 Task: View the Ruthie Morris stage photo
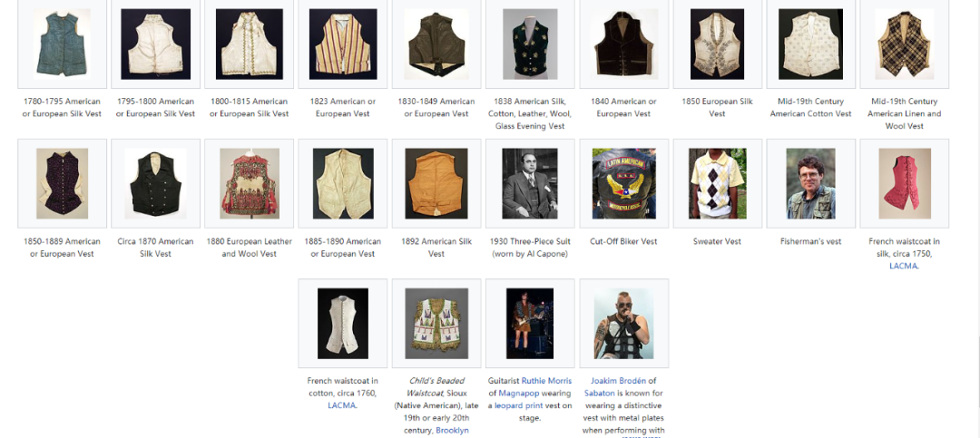[530, 323]
